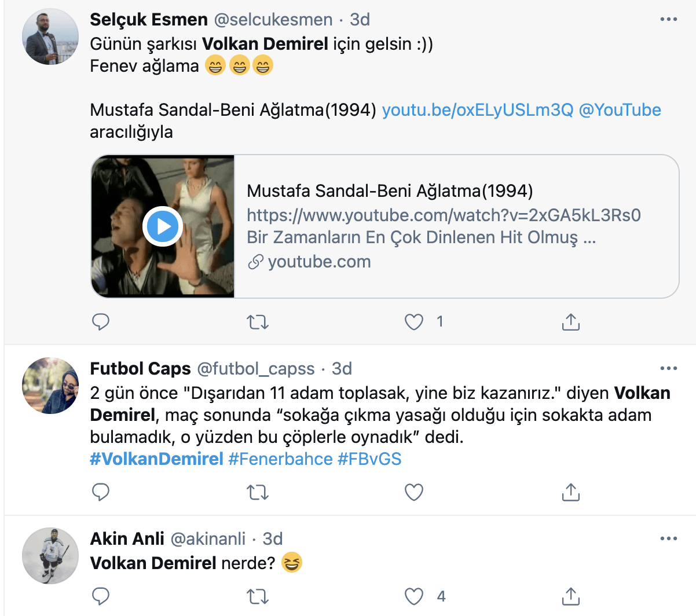Play the Mustafa Sandal video
This screenshot has width=696, height=616.
[x=163, y=226]
